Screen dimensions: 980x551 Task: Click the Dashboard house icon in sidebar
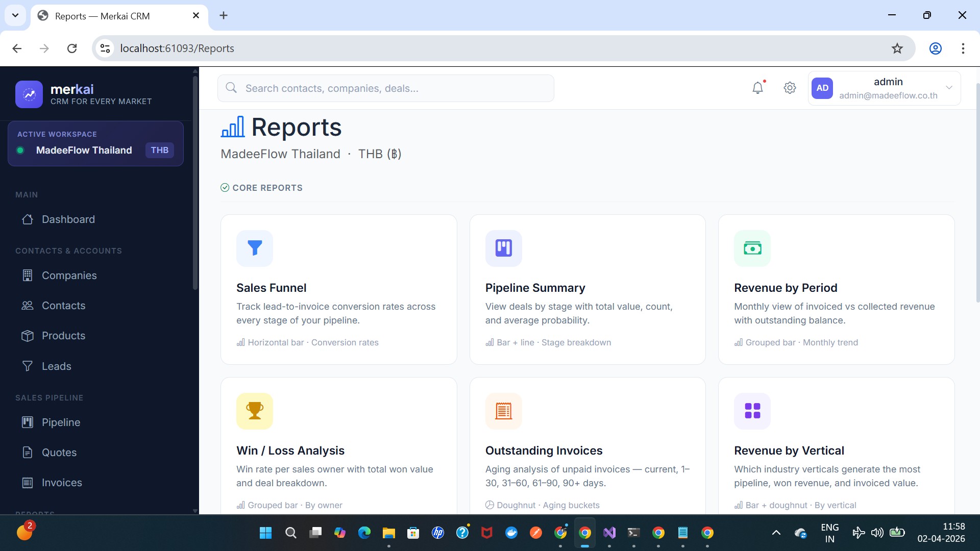(x=28, y=219)
